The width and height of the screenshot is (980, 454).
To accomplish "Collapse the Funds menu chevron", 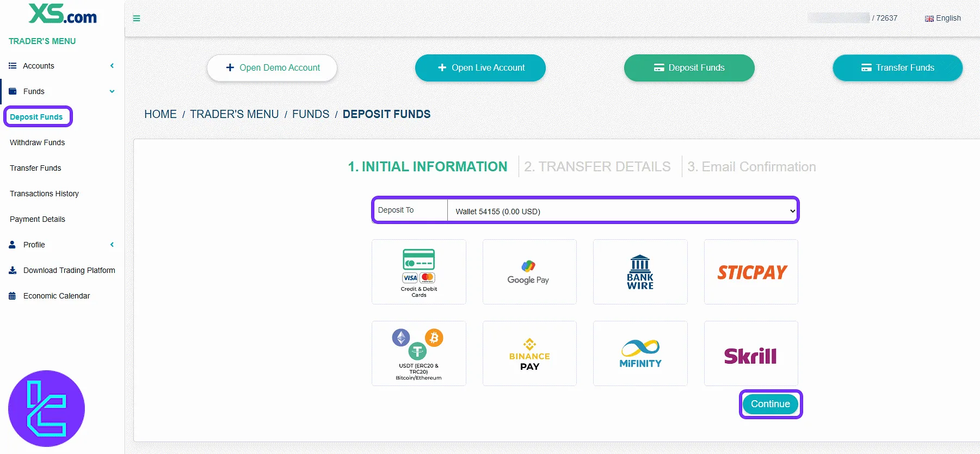I will click(112, 91).
